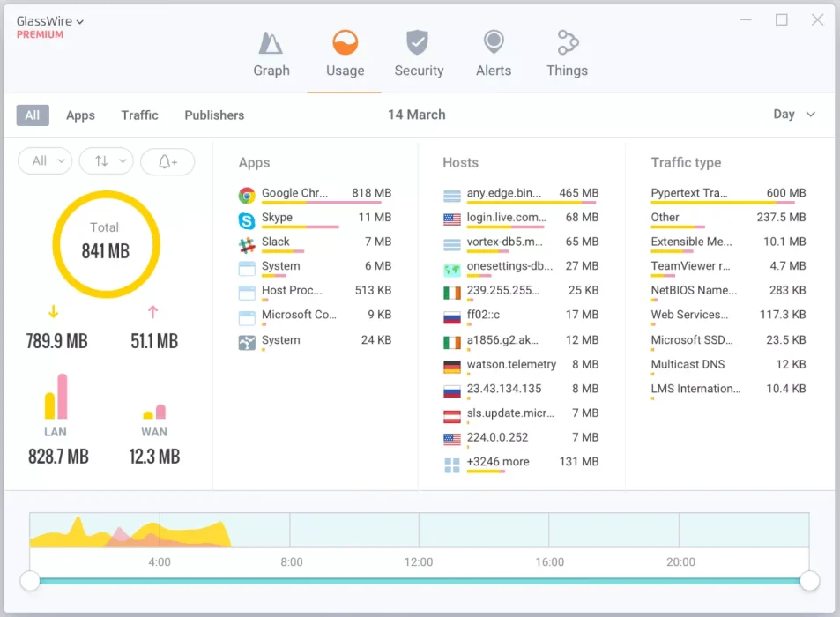Switch to the Apps tab
Viewport: 840px width, 617px height.
point(80,115)
